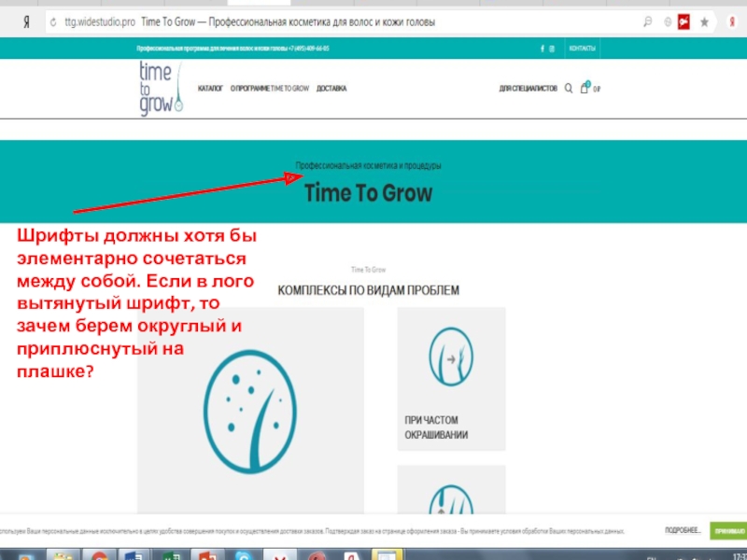Click the hair coloring circle icon
The image size is (747, 560).
pyautogui.click(x=451, y=357)
